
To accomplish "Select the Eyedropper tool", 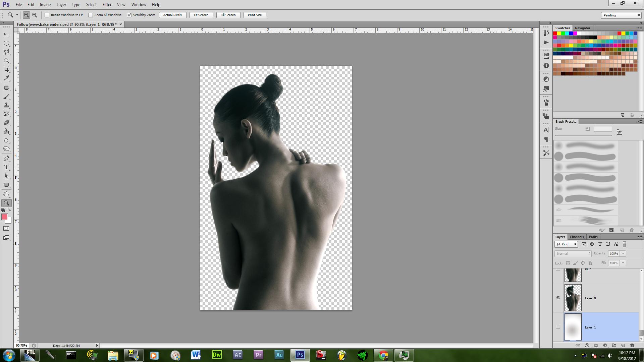I will [6, 78].
